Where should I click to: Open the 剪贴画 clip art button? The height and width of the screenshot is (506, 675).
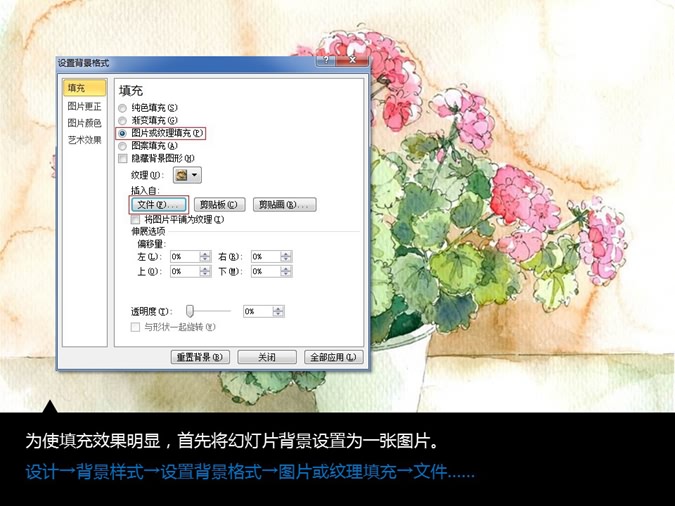click(x=284, y=205)
